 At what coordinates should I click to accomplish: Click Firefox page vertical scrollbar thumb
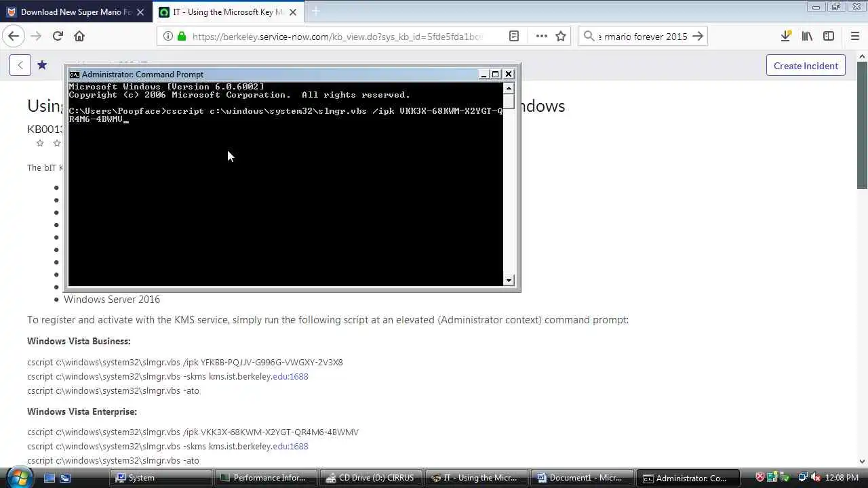click(x=862, y=124)
